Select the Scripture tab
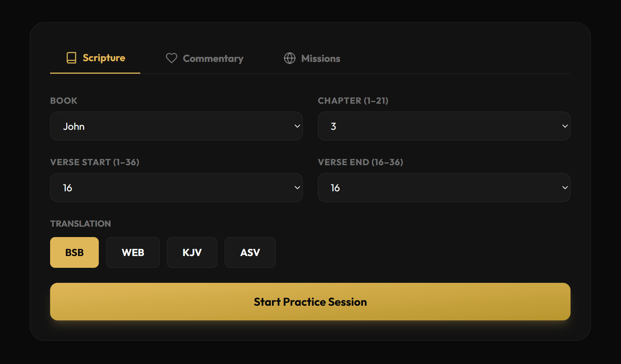 104,58
